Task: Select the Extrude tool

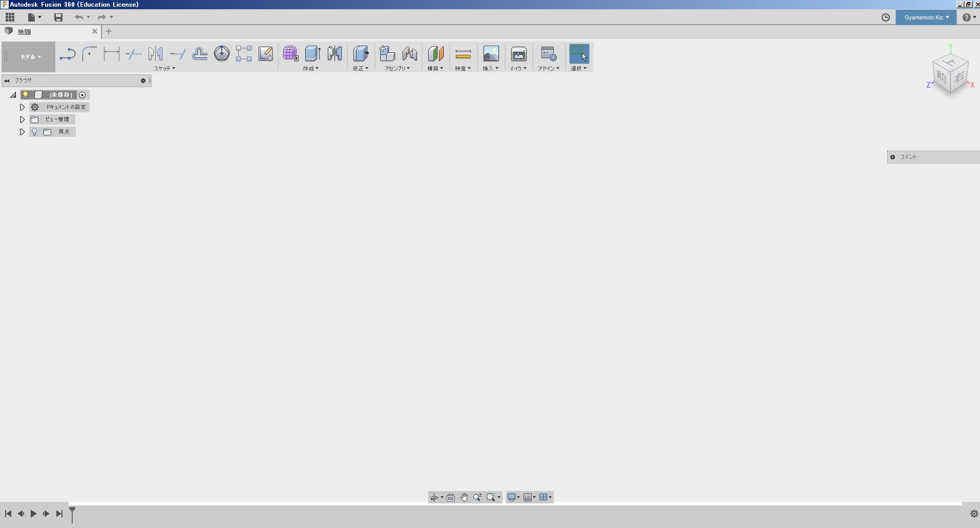Action: pyautogui.click(x=312, y=53)
